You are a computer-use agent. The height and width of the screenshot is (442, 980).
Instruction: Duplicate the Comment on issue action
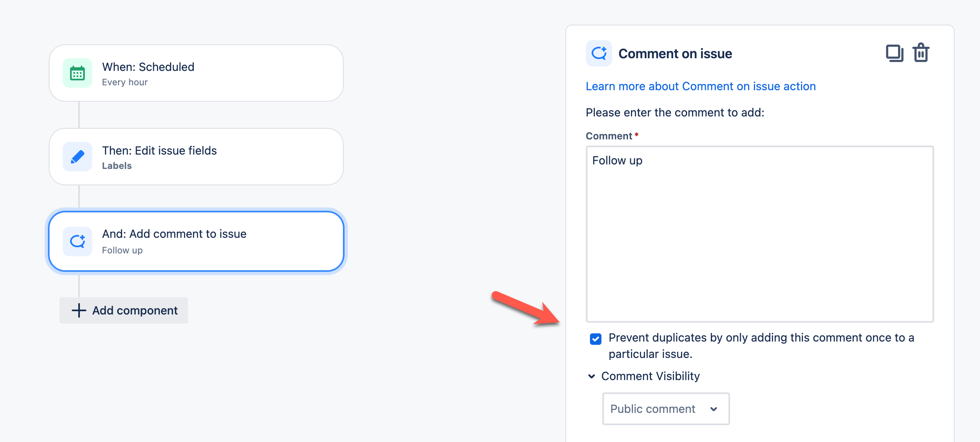click(x=895, y=52)
